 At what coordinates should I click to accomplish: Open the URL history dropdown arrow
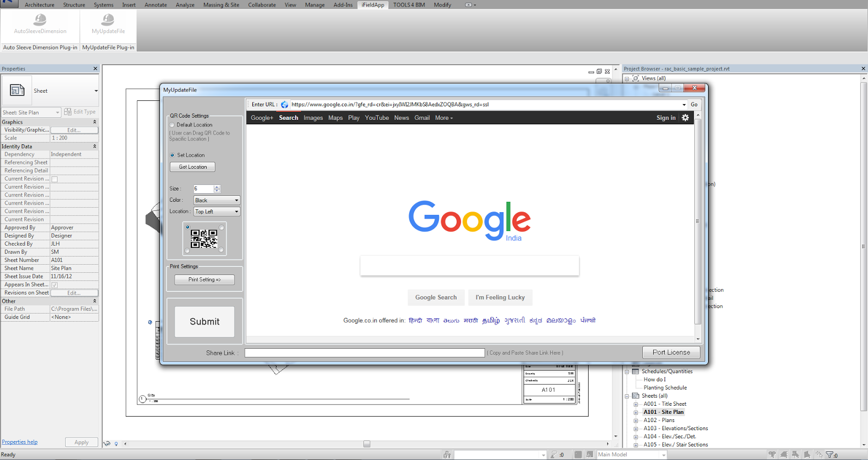click(x=684, y=105)
